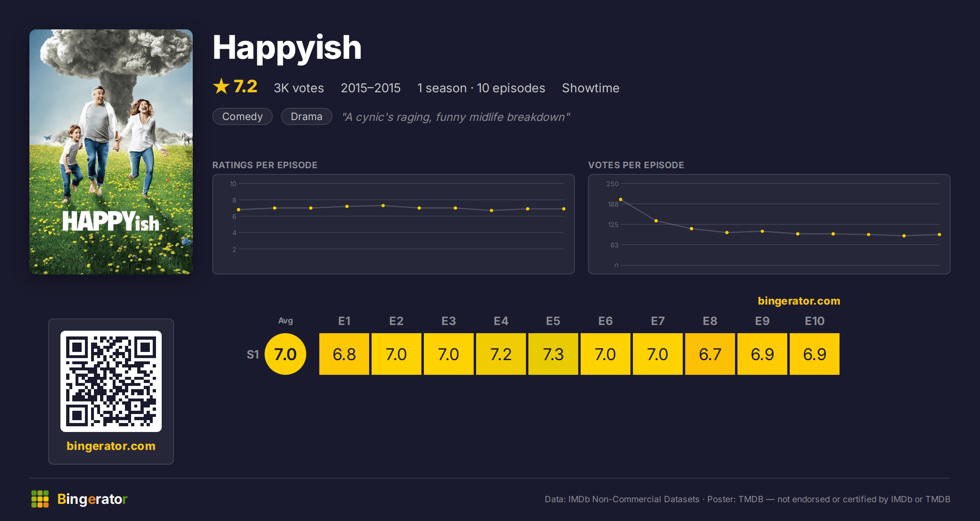Click the Bingerator grid logo icon
980x521 pixels.
pyautogui.click(x=40, y=499)
